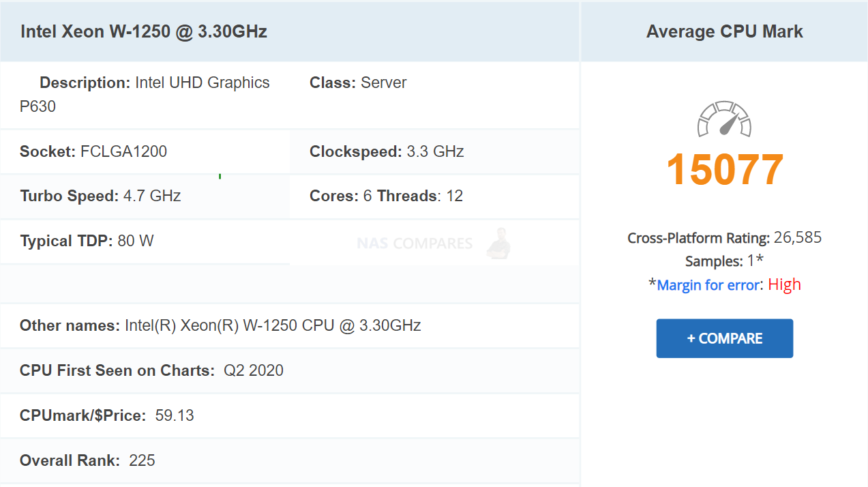868x487 pixels.
Task: Click the red High margin label
Action: 784,284
